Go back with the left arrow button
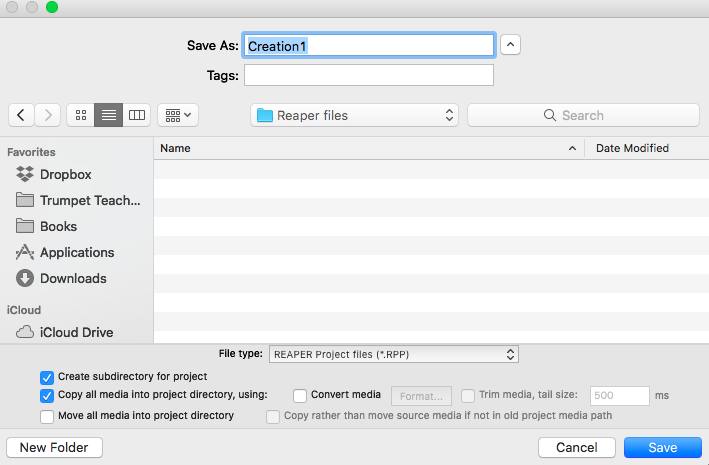Image resolution: width=709 pixels, height=465 pixels. coord(21,115)
